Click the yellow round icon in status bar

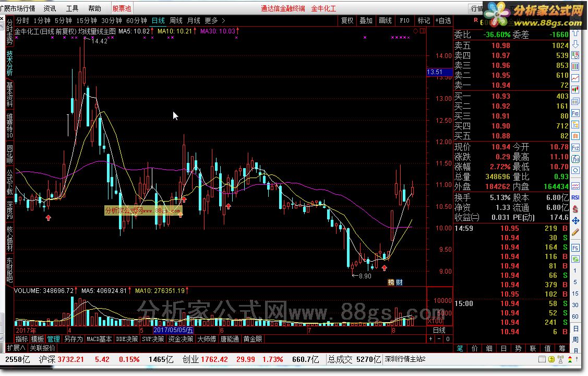tap(551, 359)
